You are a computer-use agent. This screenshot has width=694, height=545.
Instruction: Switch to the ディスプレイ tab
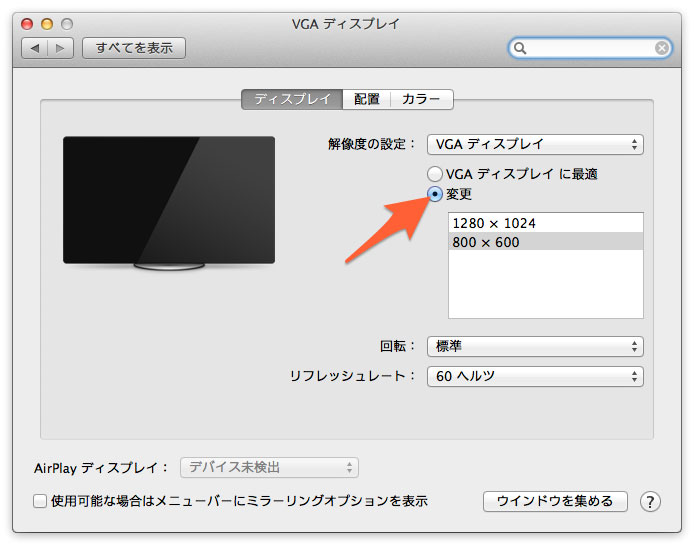[292, 99]
